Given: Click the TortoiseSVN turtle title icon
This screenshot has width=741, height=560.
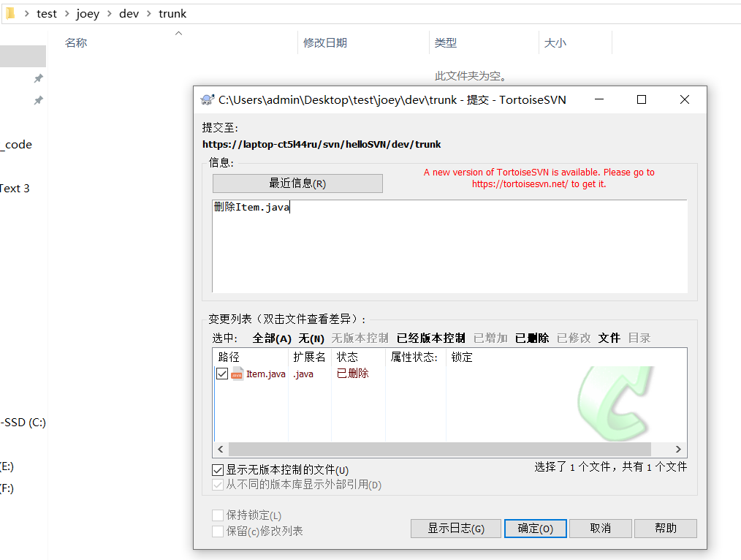Looking at the screenshot, I should click(x=208, y=99).
